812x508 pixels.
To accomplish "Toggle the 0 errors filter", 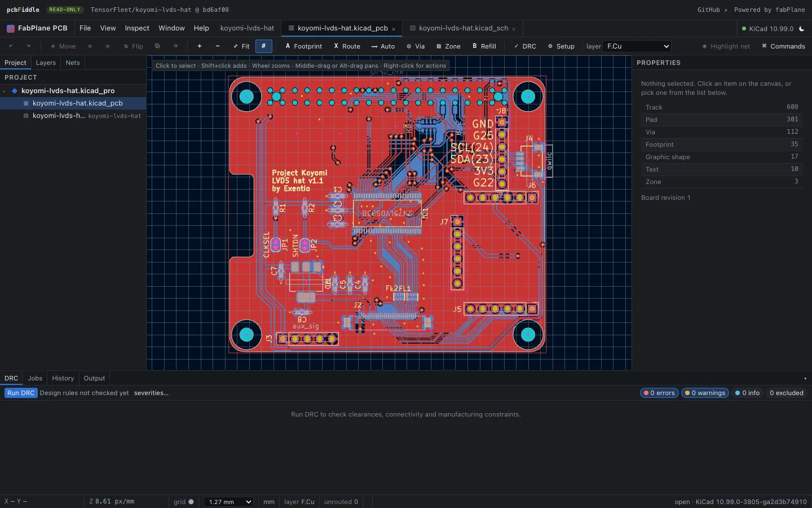I will click(659, 393).
